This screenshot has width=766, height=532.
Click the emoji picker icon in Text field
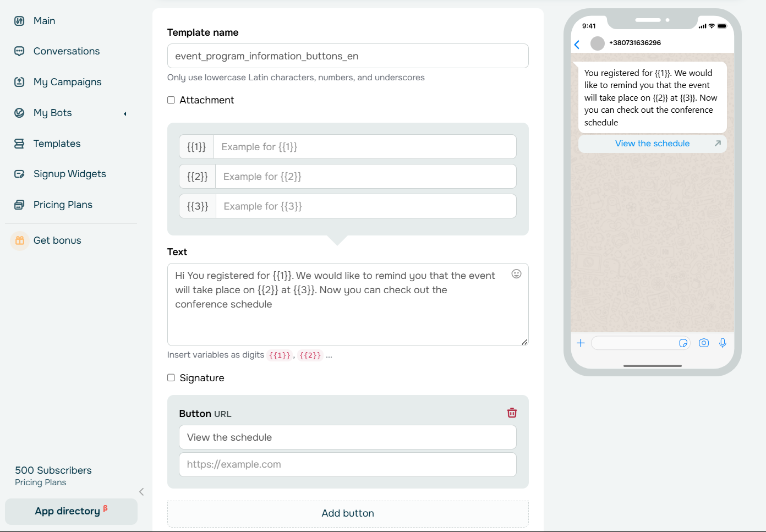coord(516,274)
